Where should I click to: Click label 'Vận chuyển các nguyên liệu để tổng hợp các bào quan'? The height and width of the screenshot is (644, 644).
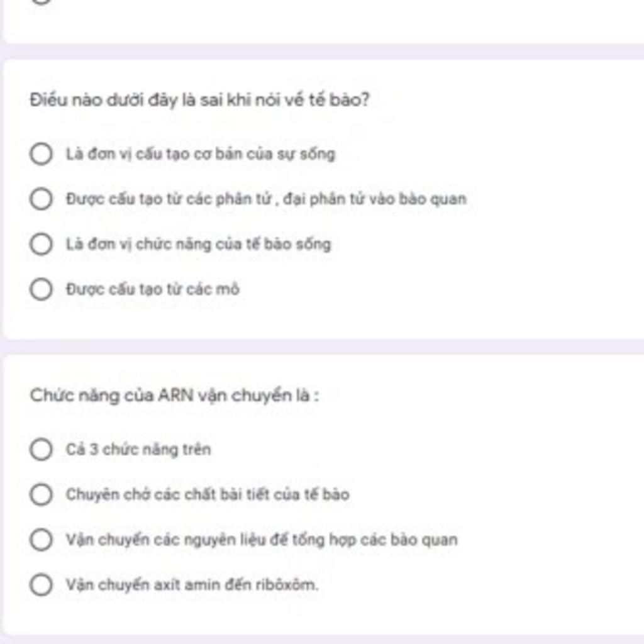262,539
